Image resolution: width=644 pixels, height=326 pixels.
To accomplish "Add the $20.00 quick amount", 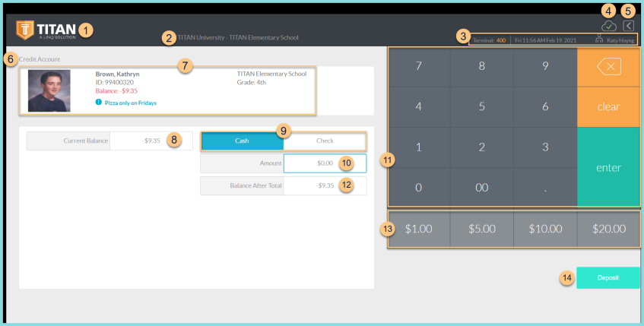I will tap(609, 229).
